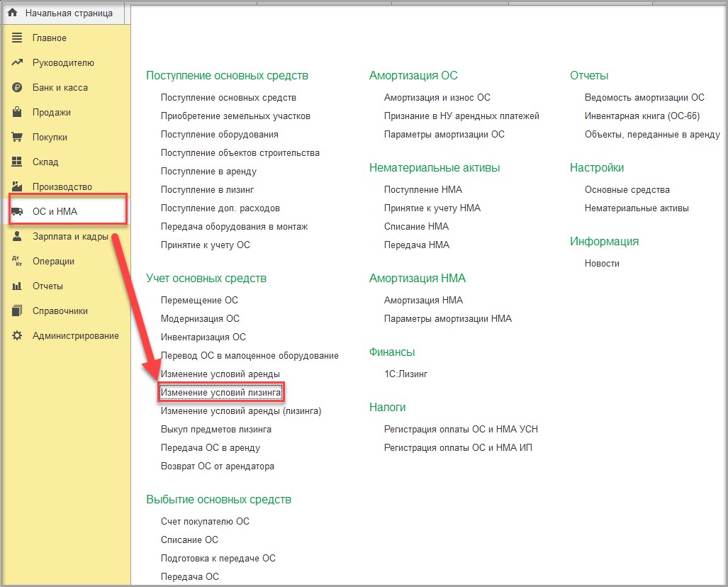Click the Отчеты bar chart icon

pyautogui.click(x=17, y=286)
